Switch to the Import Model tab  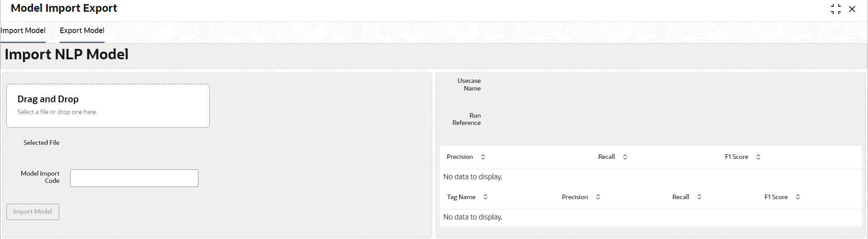pos(23,31)
